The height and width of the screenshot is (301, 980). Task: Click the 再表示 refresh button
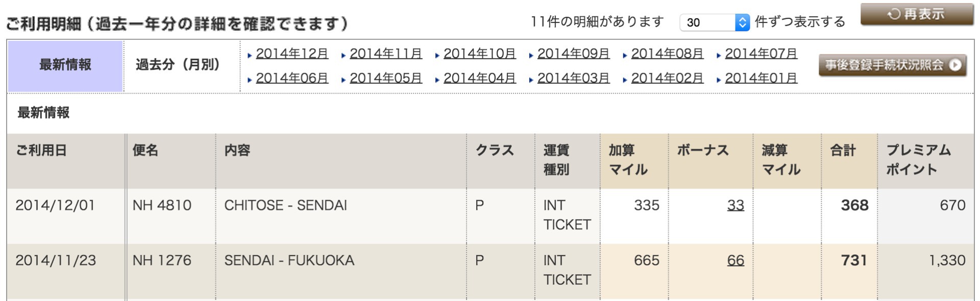pos(917,14)
